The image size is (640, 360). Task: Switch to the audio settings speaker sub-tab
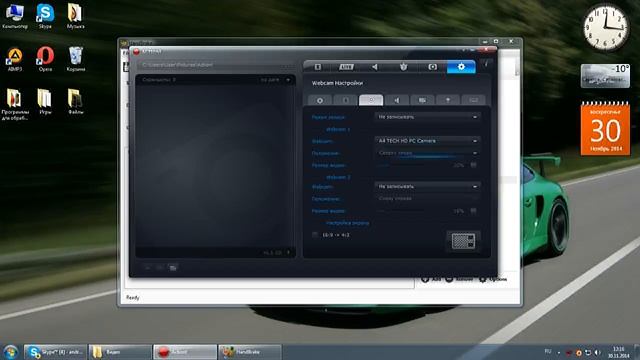(x=396, y=100)
